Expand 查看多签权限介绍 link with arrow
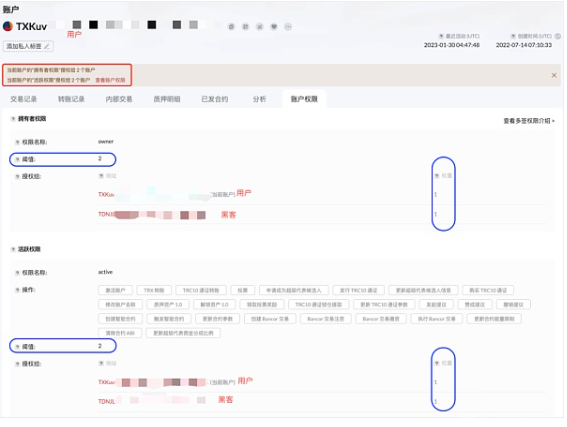The width and height of the screenshot is (567, 427). (529, 121)
